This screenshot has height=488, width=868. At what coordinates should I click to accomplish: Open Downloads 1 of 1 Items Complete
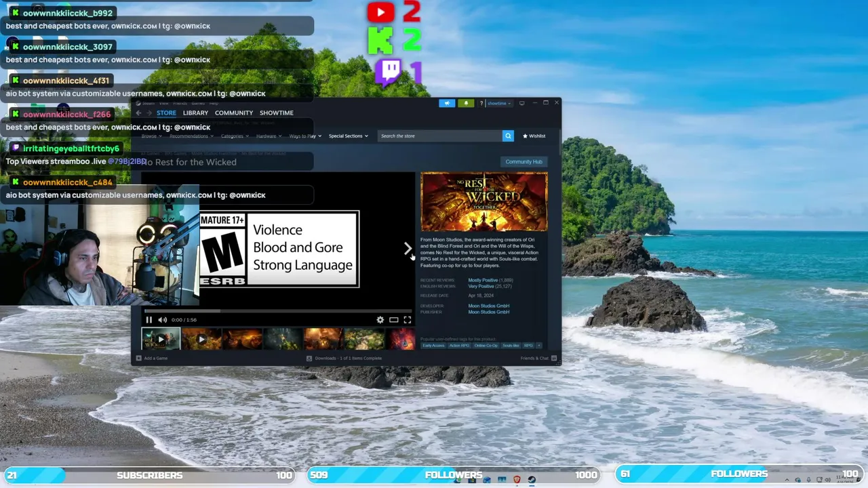(348, 358)
